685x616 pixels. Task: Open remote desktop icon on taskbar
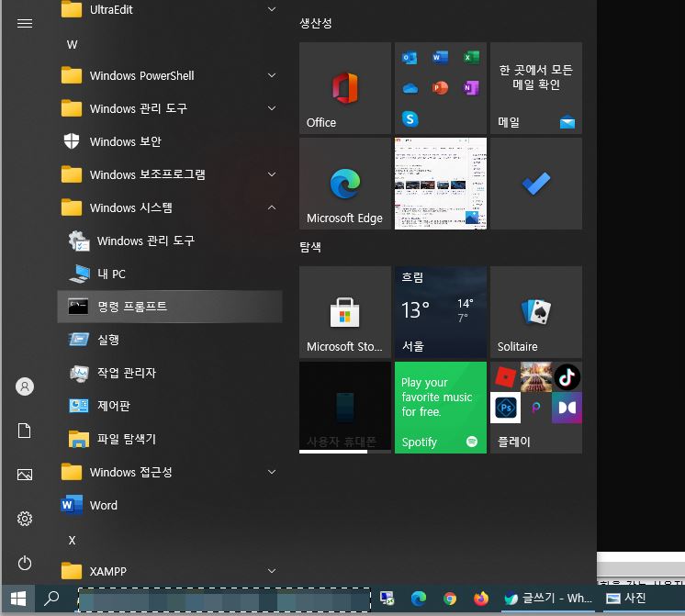387,598
